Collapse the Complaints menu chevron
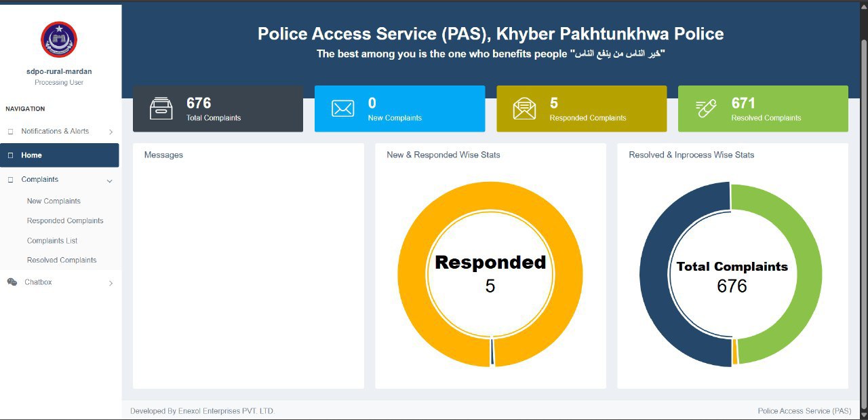This screenshot has width=868, height=420. click(x=110, y=181)
